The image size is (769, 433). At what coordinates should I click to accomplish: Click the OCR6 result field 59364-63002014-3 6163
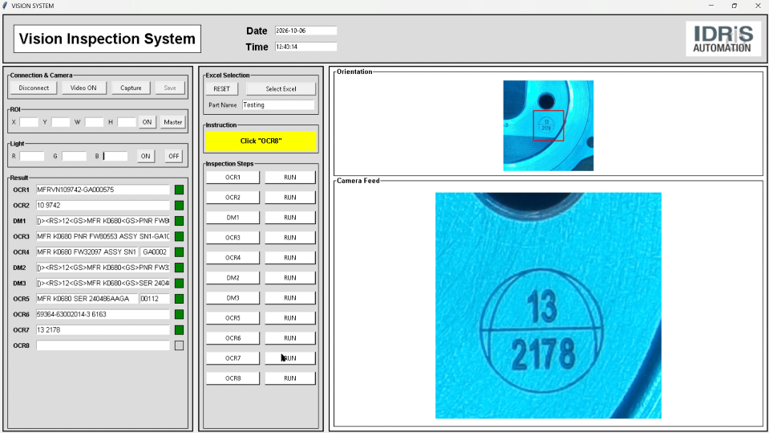click(103, 314)
